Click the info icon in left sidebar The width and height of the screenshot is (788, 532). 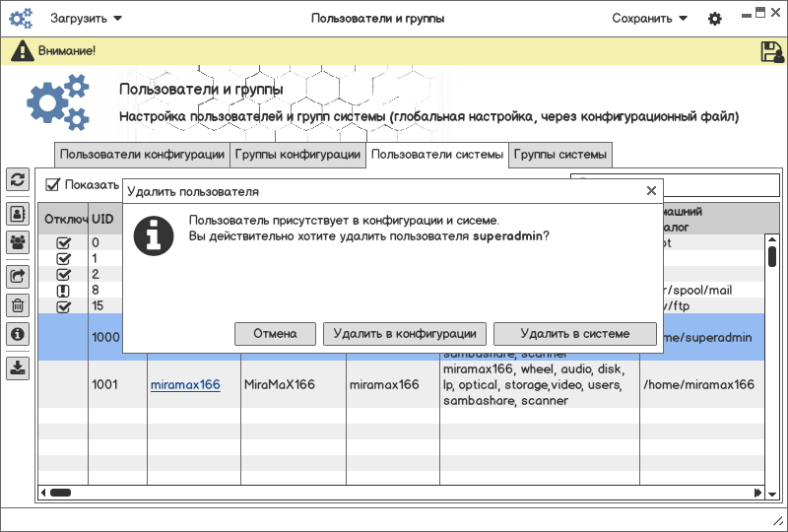click(x=18, y=334)
